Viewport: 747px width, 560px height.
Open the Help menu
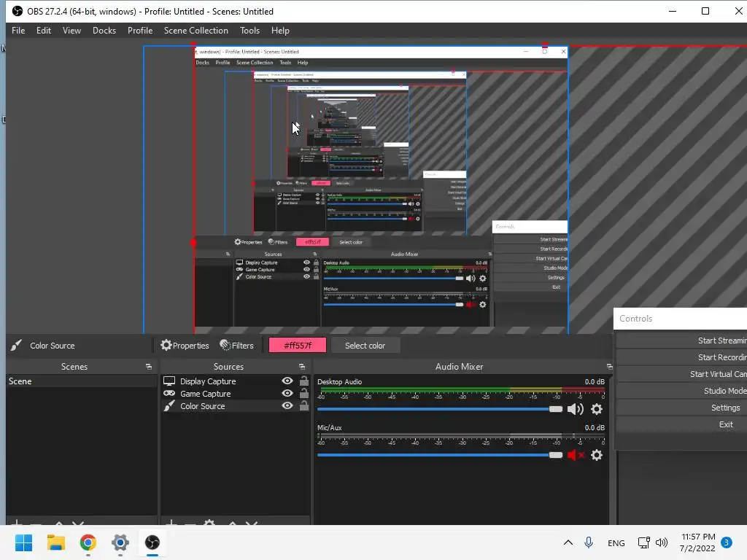point(280,31)
